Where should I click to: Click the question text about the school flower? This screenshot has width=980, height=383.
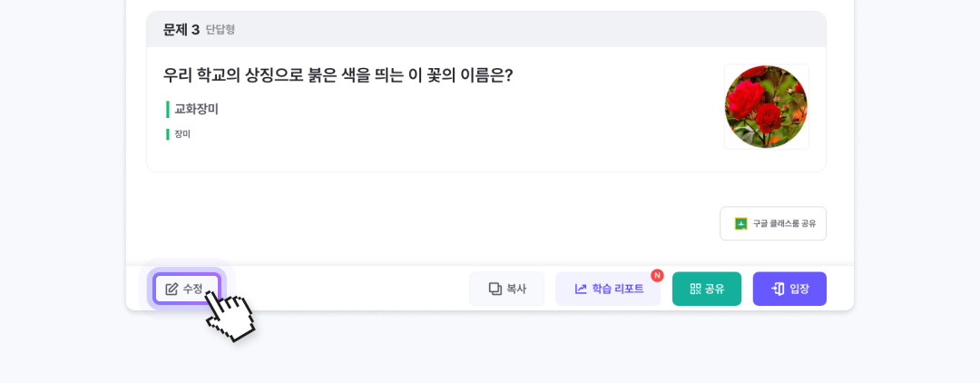click(338, 75)
